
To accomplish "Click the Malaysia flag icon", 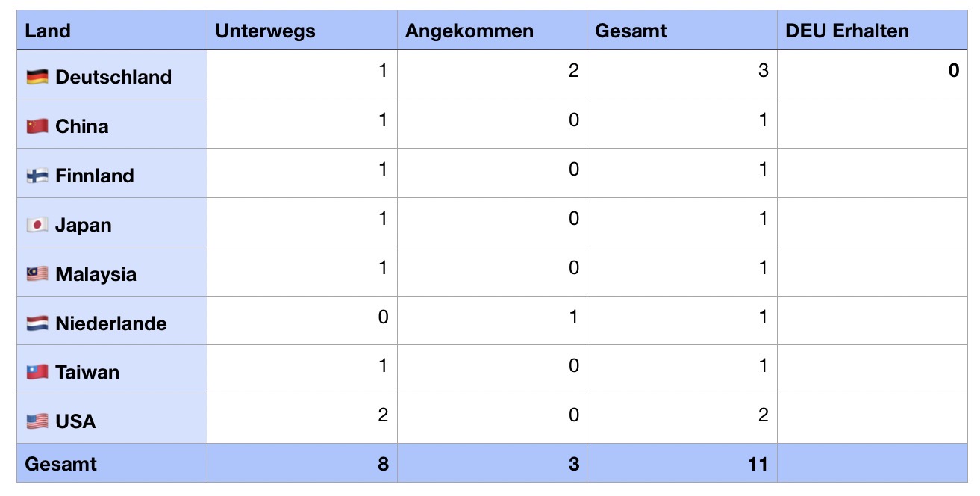I will click(37, 274).
